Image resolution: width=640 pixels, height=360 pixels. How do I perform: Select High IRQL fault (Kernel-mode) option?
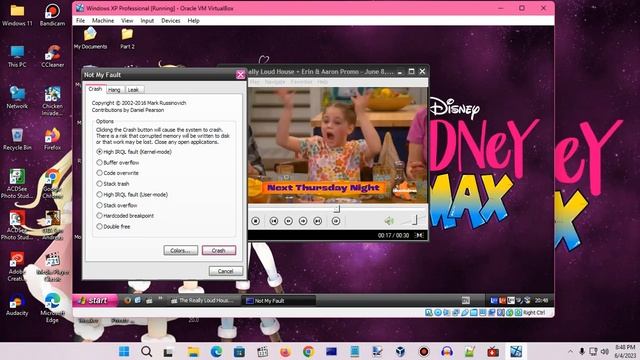[x=134, y=152]
